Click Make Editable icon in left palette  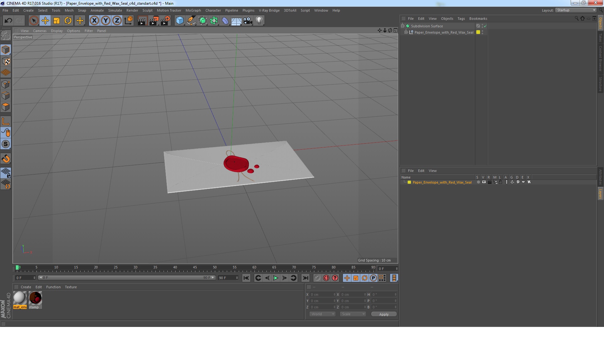coord(6,35)
